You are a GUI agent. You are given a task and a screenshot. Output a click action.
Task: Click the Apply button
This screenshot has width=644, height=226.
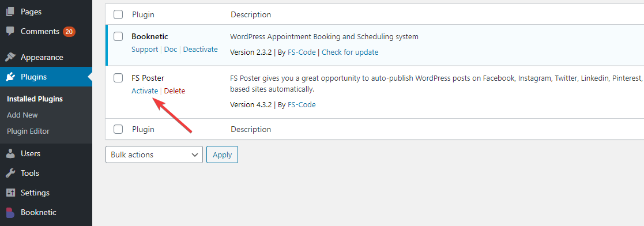coord(222,155)
